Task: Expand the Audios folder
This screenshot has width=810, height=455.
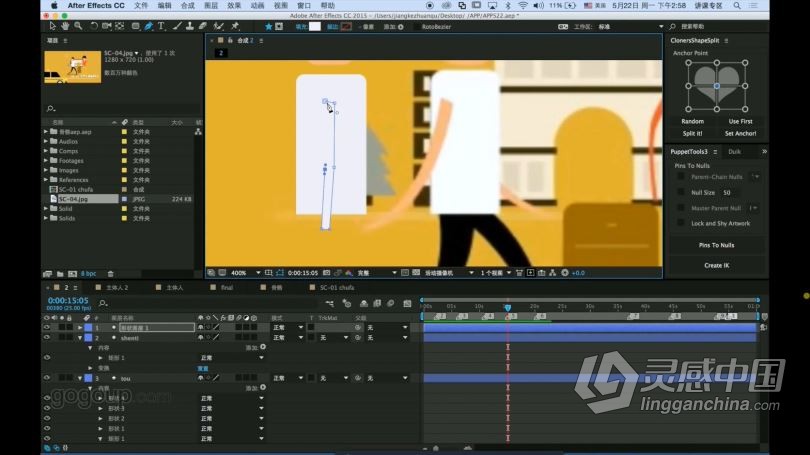Action: click(46, 141)
